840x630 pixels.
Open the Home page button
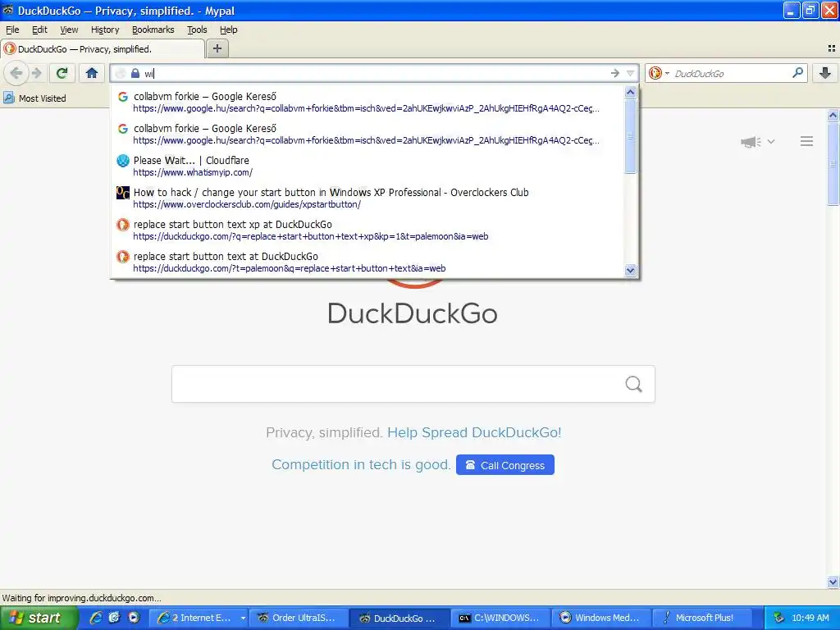[92, 73]
